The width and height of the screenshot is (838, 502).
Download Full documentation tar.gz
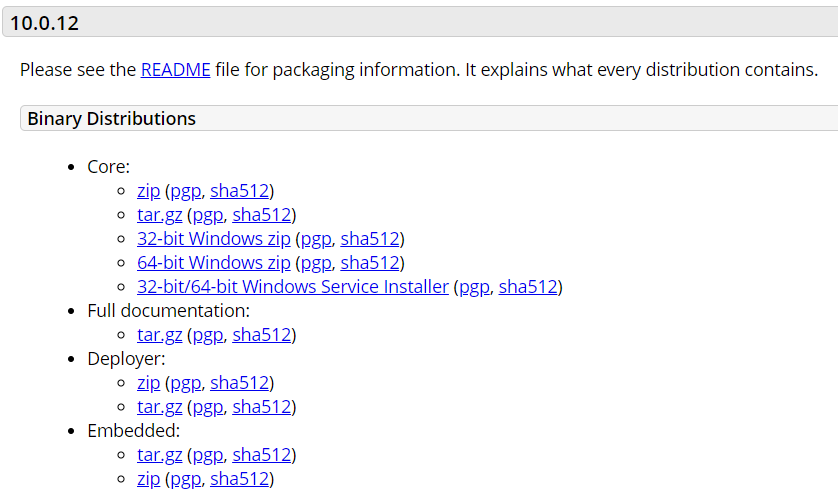[159, 335]
